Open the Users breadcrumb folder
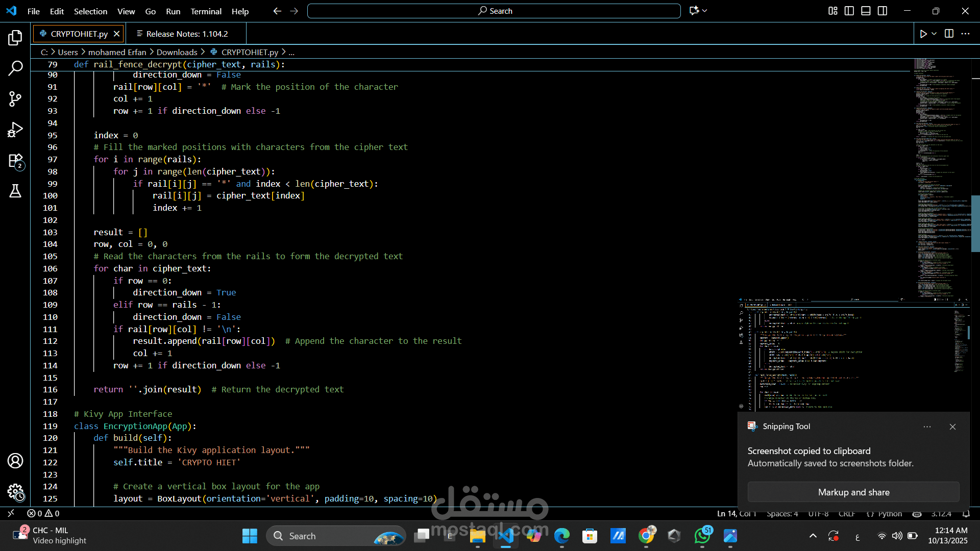This screenshot has height=551, width=980. point(68,52)
